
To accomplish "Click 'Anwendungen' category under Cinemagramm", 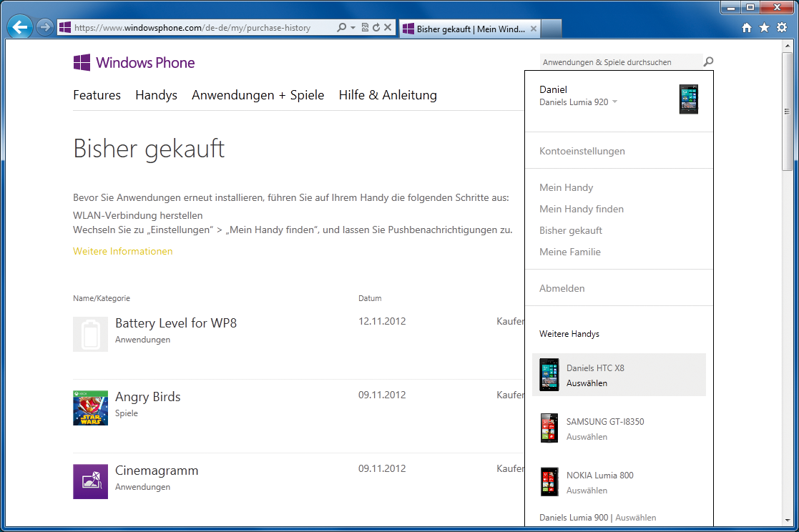I will pos(142,487).
